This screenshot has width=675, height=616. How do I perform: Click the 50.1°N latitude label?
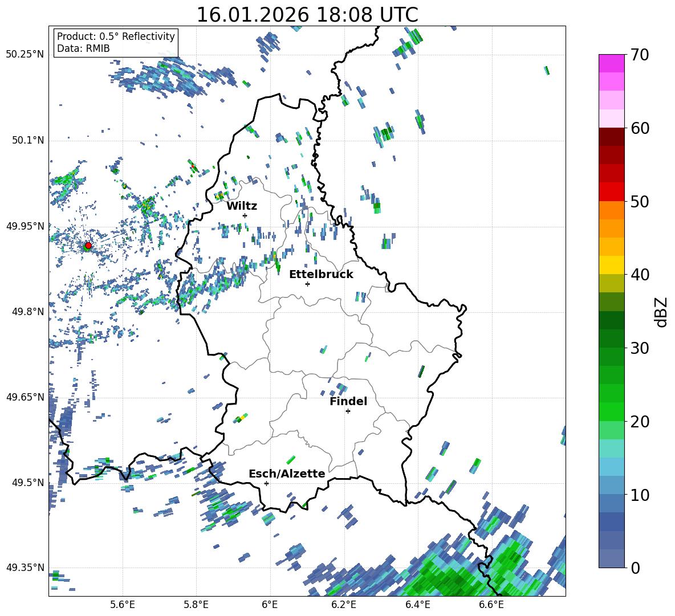pos(27,140)
